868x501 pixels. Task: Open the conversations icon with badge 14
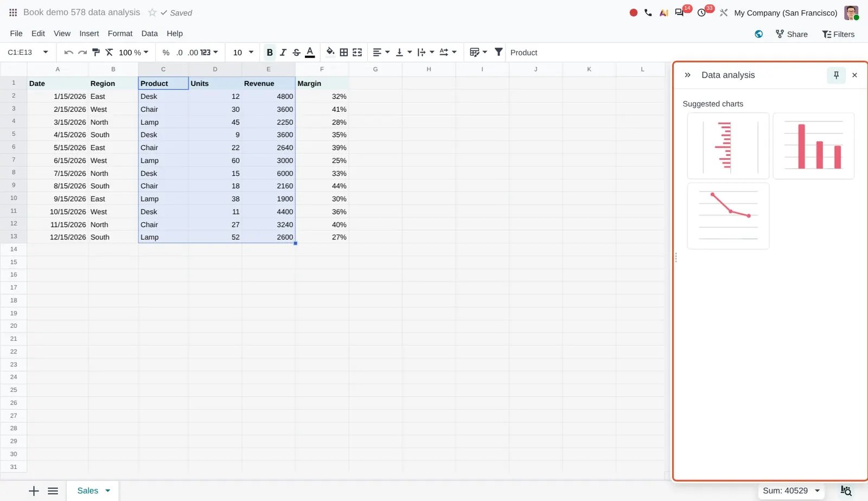pyautogui.click(x=679, y=12)
